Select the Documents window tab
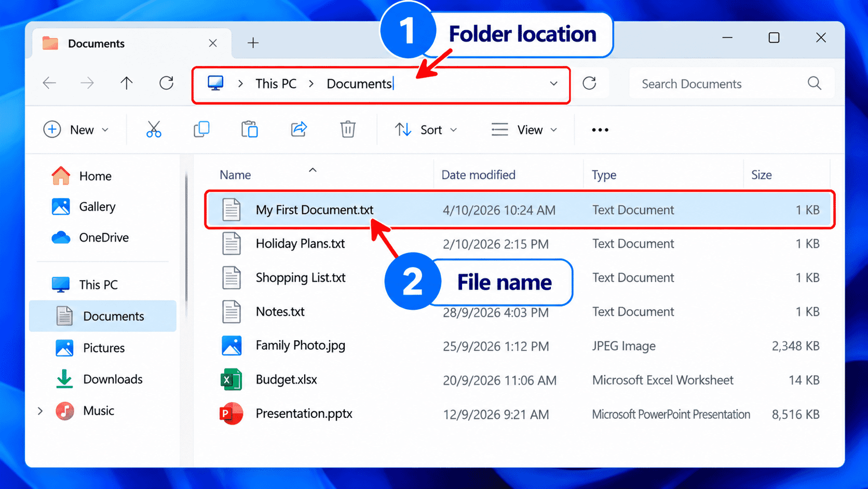The height and width of the screenshot is (489, 868). click(132, 43)
